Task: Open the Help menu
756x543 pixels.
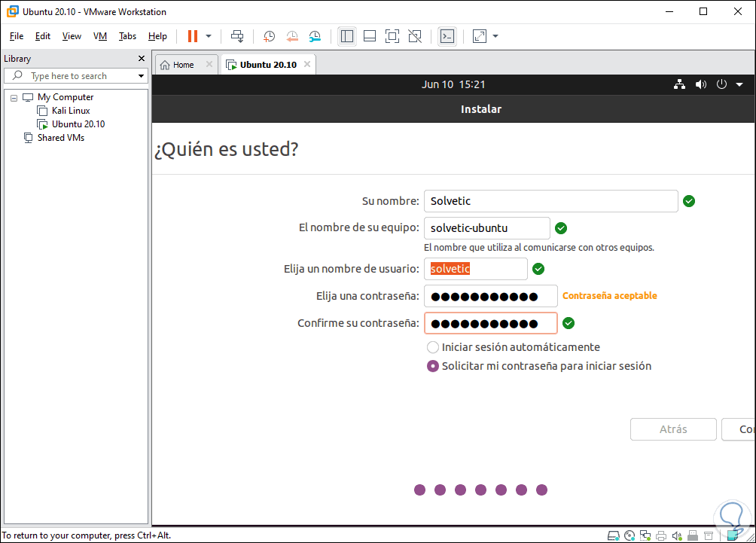Action: pos(157,36)
